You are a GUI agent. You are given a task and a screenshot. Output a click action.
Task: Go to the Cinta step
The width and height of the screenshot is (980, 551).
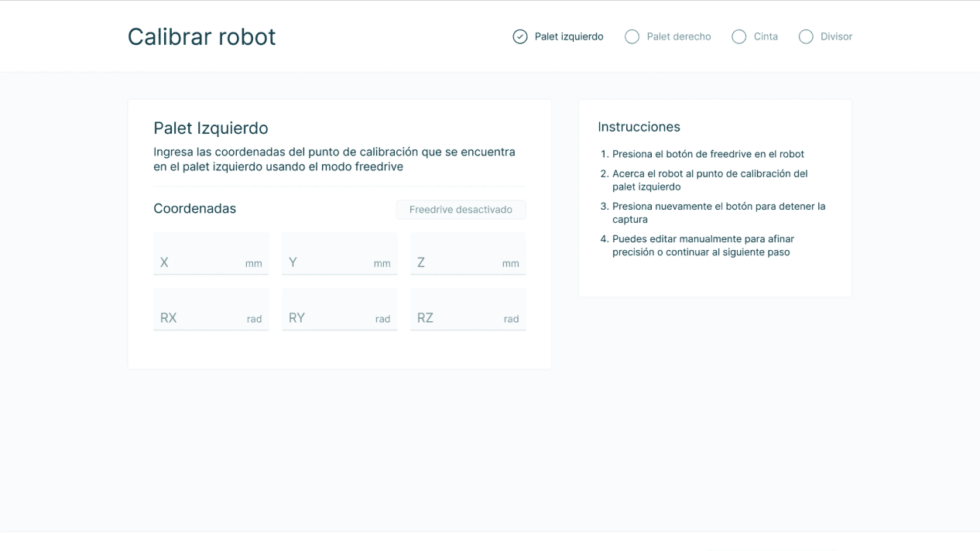[x=755, y=36]
